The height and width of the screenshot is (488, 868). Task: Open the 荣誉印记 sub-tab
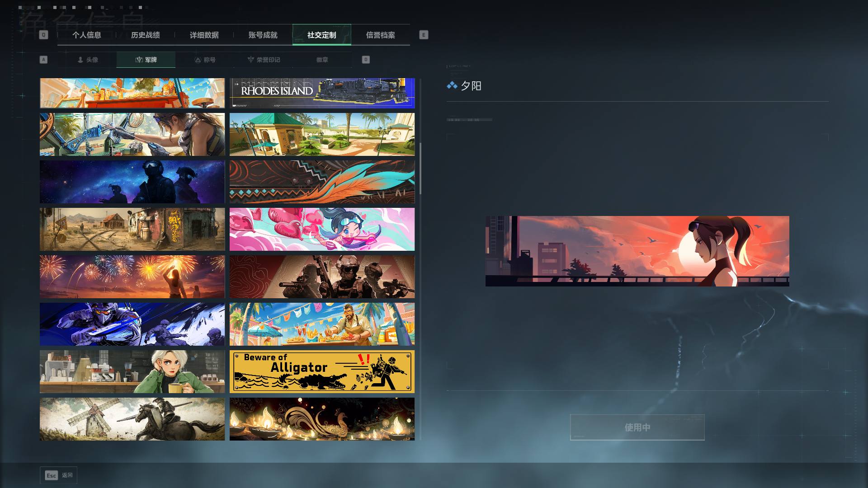click(x=264, y=60)
